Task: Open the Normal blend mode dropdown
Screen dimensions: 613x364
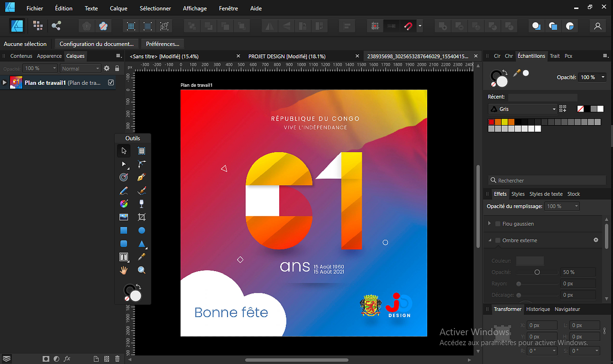Action: (80, 68)
